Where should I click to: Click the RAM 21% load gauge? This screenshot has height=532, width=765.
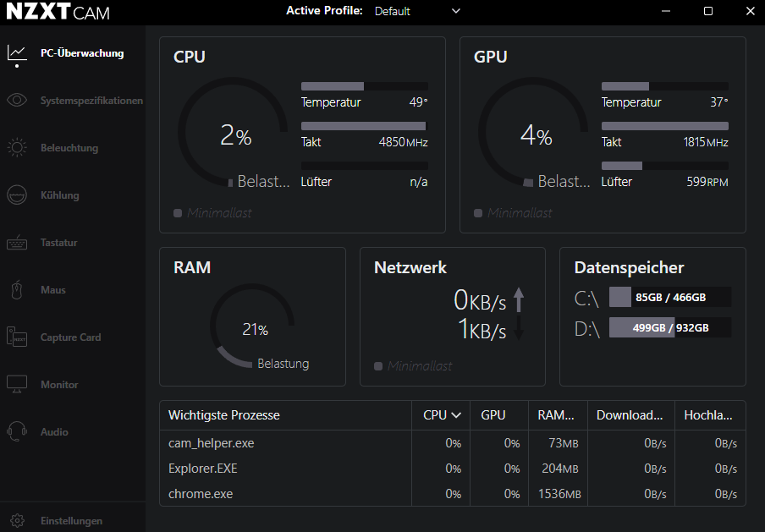tap(252, 326)
